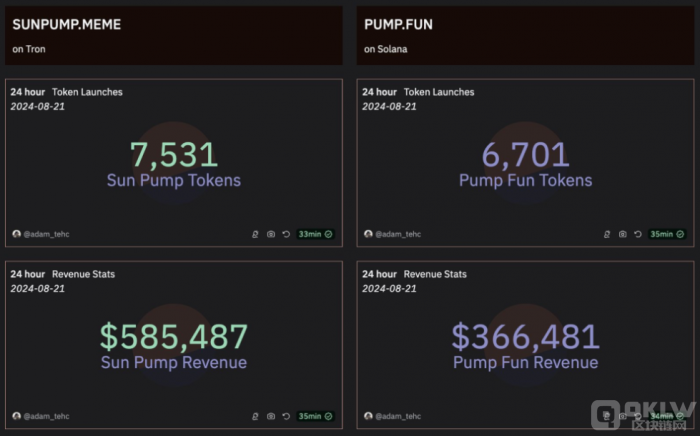
Task: Click the refresh icon in Sun Pump Tokens panel
Action: point(286,234)
